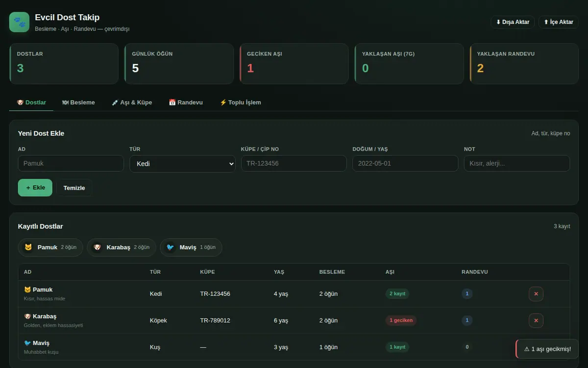This screenshot has height=368, width=588.
Task: Click the Karabaş name in table
Action: [x=45, y=316]
